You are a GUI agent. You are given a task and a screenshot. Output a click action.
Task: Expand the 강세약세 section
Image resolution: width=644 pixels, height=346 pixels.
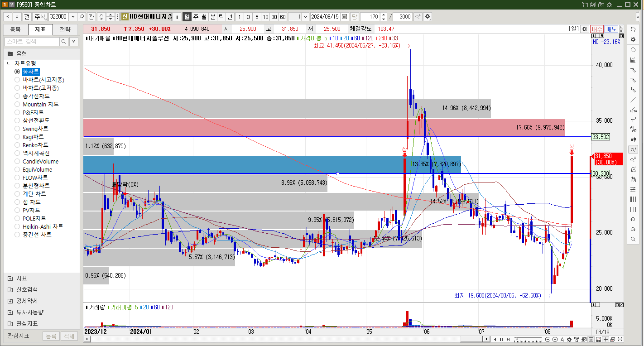click(x=10, y=301)
